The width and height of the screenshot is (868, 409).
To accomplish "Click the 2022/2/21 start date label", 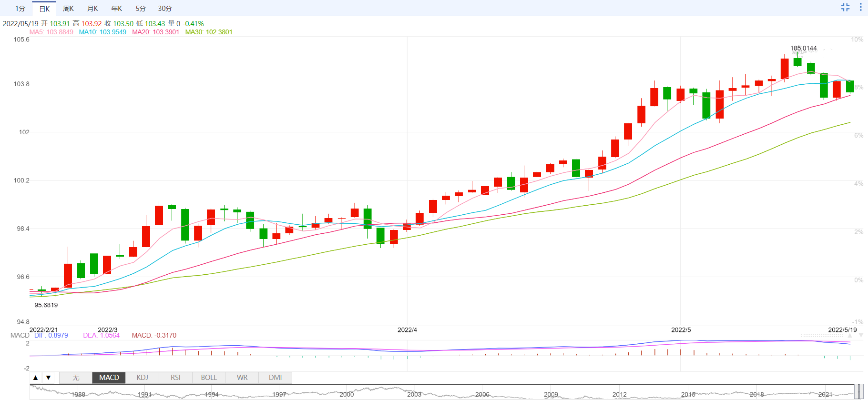I will click(x=43, y=329).
